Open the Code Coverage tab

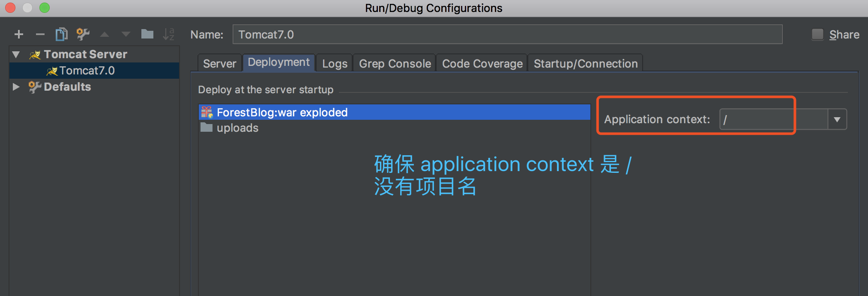[x=482, y=63]
